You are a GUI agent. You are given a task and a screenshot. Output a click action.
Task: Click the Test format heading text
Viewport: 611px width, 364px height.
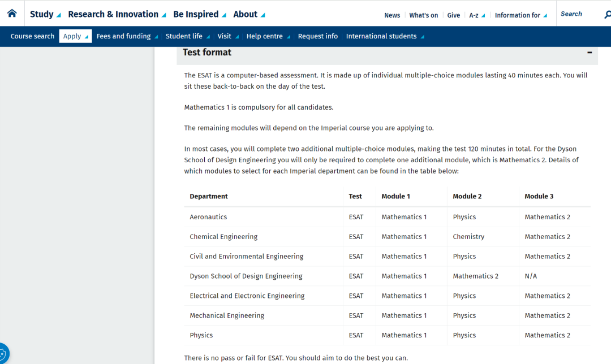207,52
